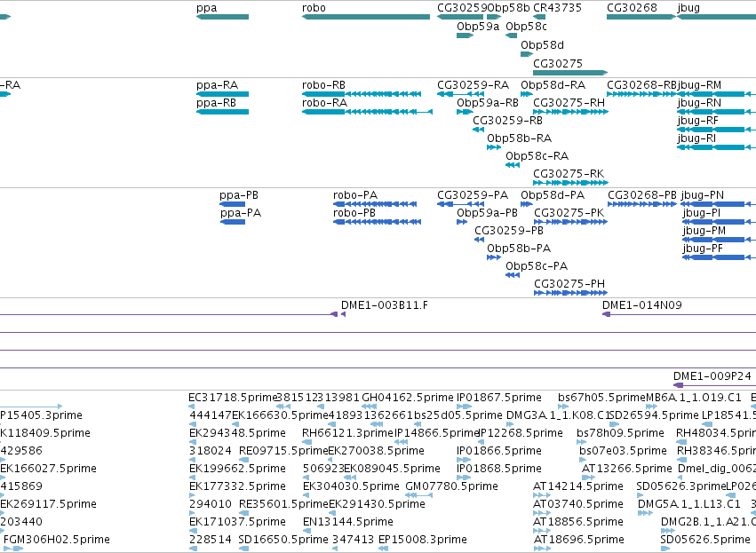Select EST EC31718.5prime
Screen dimensions: 756x553
tap(192, 407)
